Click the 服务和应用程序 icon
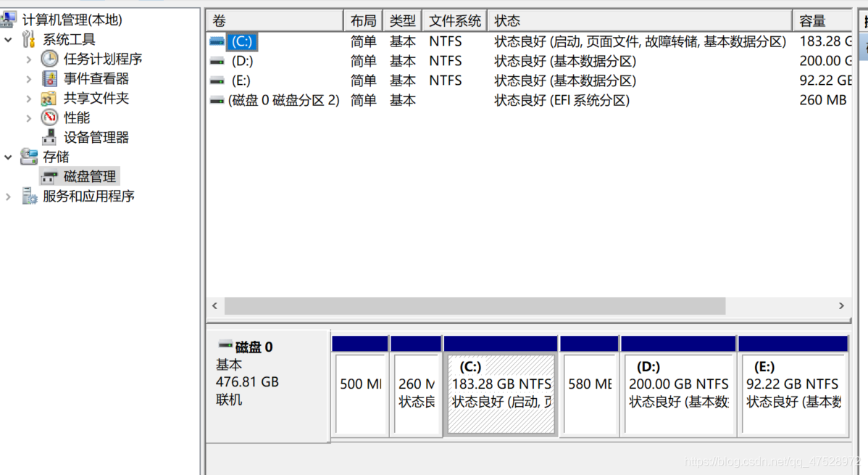 [x=29, y=197]
